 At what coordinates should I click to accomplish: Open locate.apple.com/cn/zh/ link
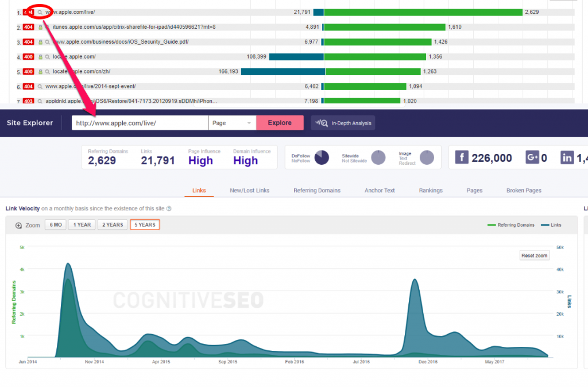tap(82, 71)
